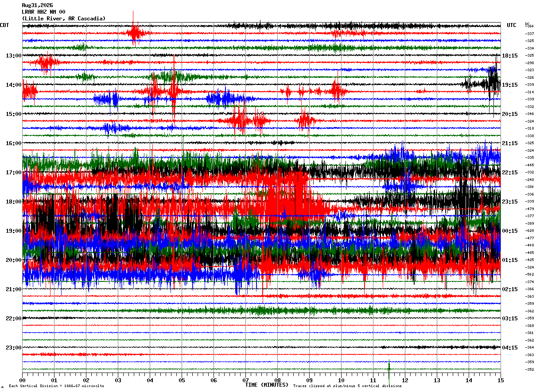Click the 21:00 CDT time label
Image resolution: width=536 pixels, height=392 pixels.
(13, 289)
